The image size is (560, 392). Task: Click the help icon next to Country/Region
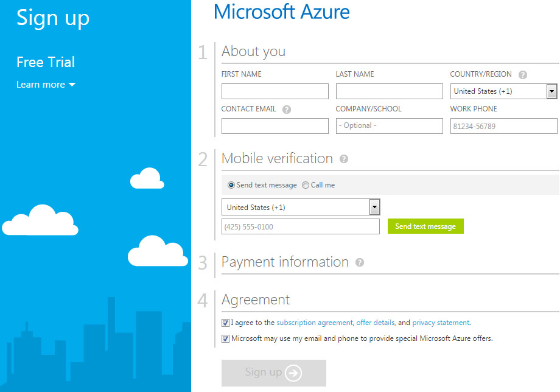522,75
